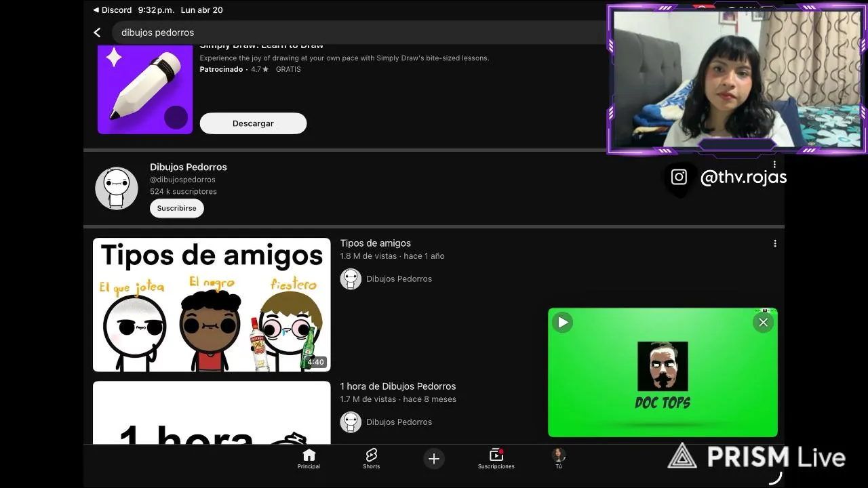Play the 'Tipos de amigos' video thumbnail

[x=212, y=304]
